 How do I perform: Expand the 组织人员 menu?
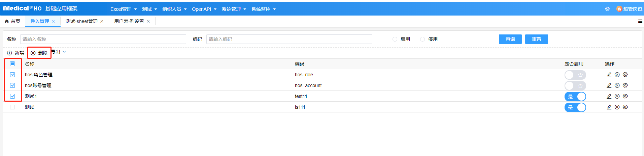[x=174, y=9]
